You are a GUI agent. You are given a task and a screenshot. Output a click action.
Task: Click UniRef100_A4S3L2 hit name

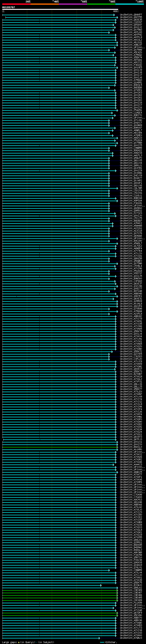click(131, 40)
